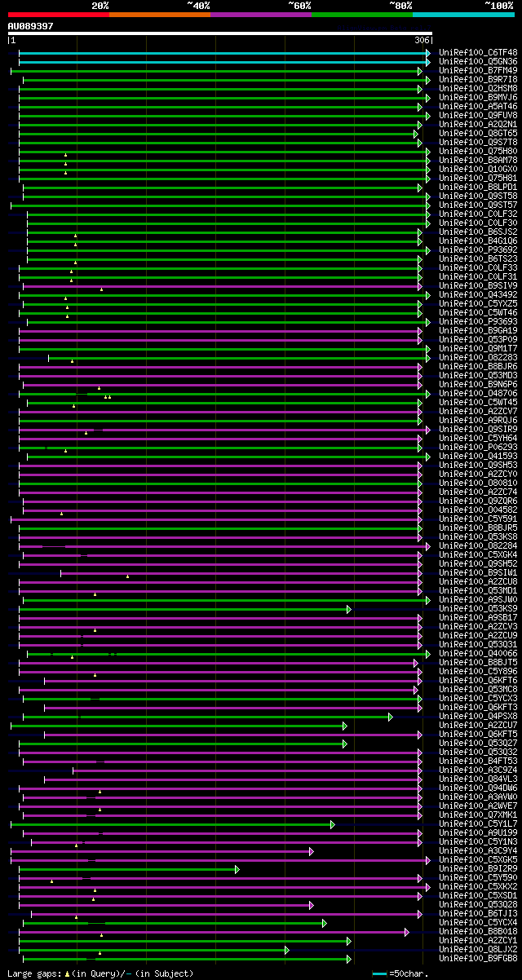
Task: Select the UniRef100_Q9FUV8 label
Action: point(478,115)
